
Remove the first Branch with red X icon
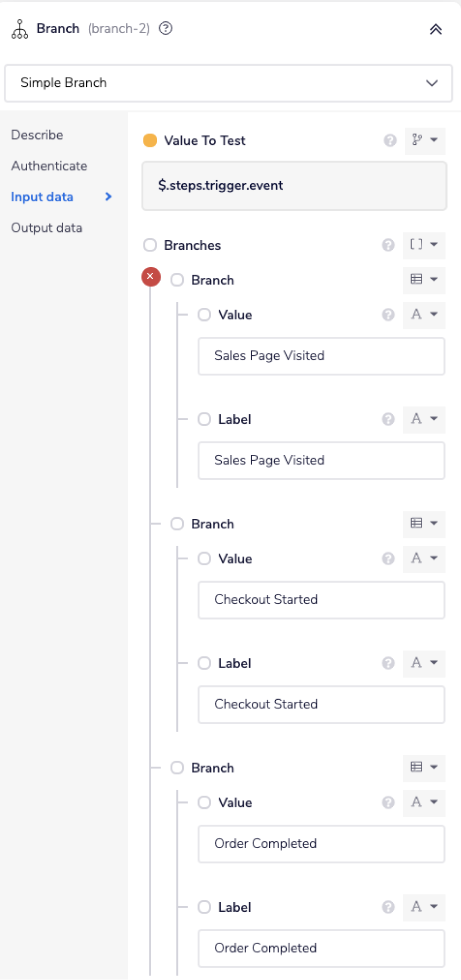[151, 276]
